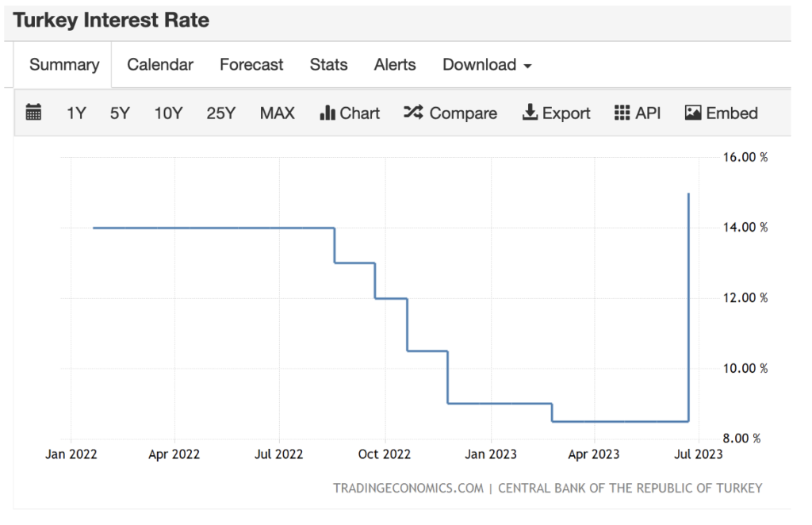
Task: Select the 25Y time range
Action: 221,113
